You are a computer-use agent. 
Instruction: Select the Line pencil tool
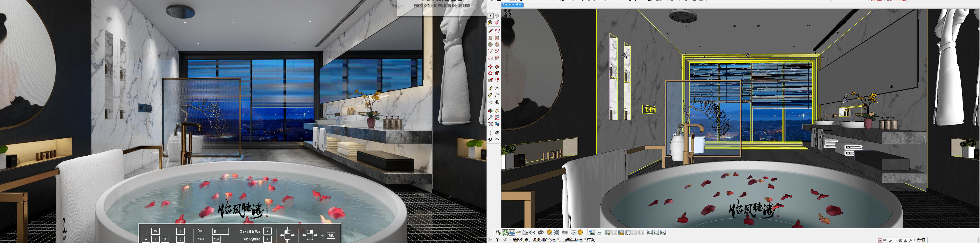pyautogui.click(x=490, y=31)
